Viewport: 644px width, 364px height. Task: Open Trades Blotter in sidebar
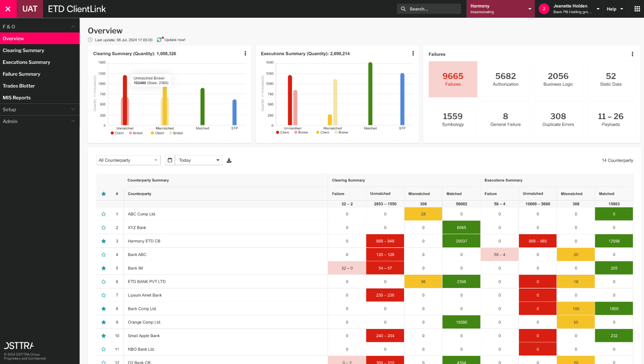[39, 86]
